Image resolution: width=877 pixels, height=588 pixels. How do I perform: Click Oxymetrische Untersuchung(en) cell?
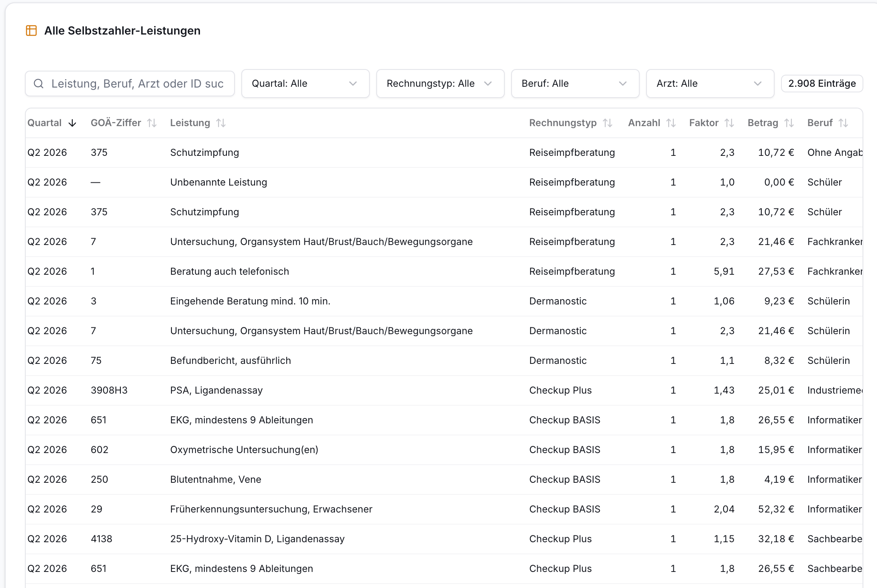tap(244, 450)
